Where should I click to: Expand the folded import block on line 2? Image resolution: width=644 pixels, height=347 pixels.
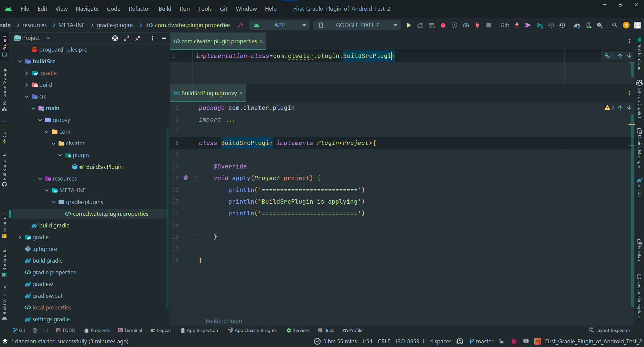click(x=196, y=120)
